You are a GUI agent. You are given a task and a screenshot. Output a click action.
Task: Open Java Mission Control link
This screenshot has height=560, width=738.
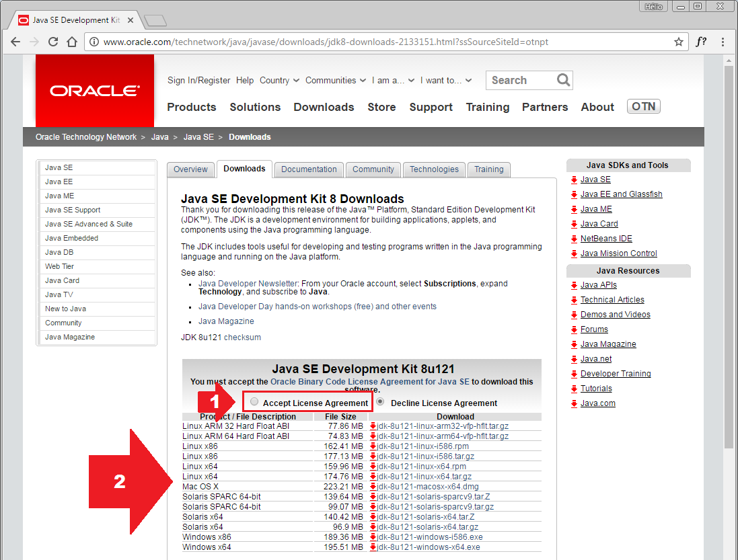(x=618, y=253)
